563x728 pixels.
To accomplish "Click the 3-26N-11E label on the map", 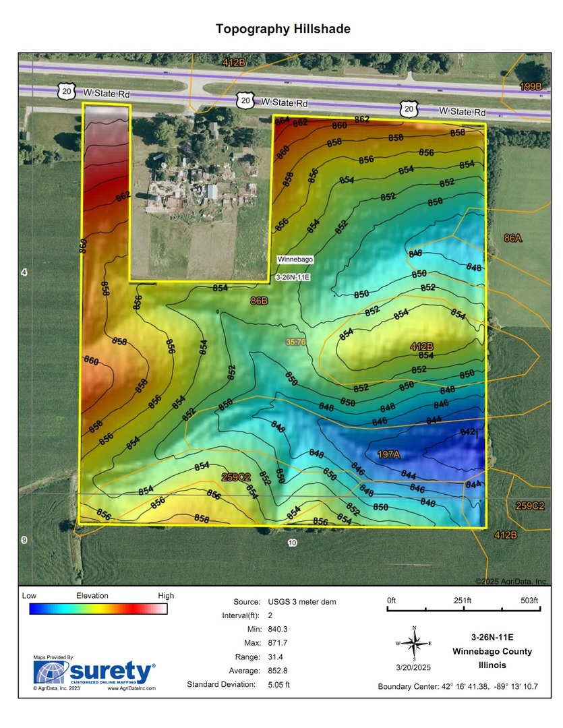I will [x=293, y=277].
